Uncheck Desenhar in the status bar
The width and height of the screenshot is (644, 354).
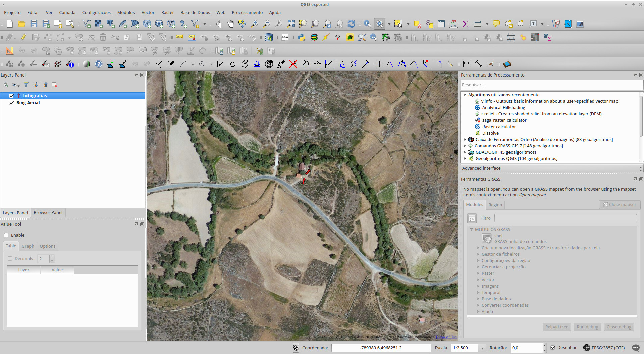552,347
